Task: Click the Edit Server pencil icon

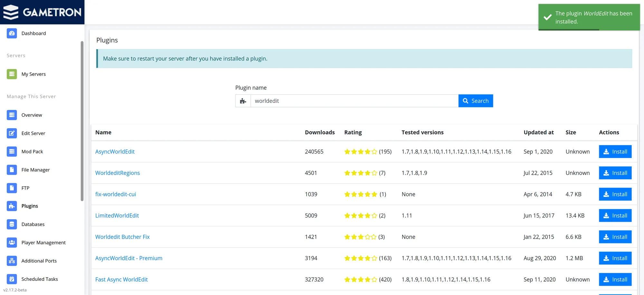Action: pyautogui.click(x=12, y=133)
